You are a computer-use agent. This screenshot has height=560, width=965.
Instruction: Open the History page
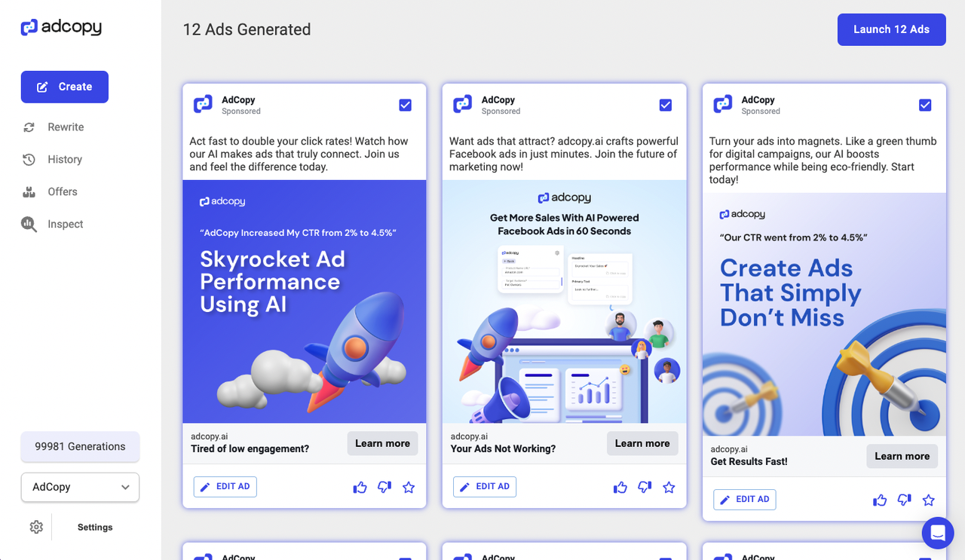click(x=65, y=159)
